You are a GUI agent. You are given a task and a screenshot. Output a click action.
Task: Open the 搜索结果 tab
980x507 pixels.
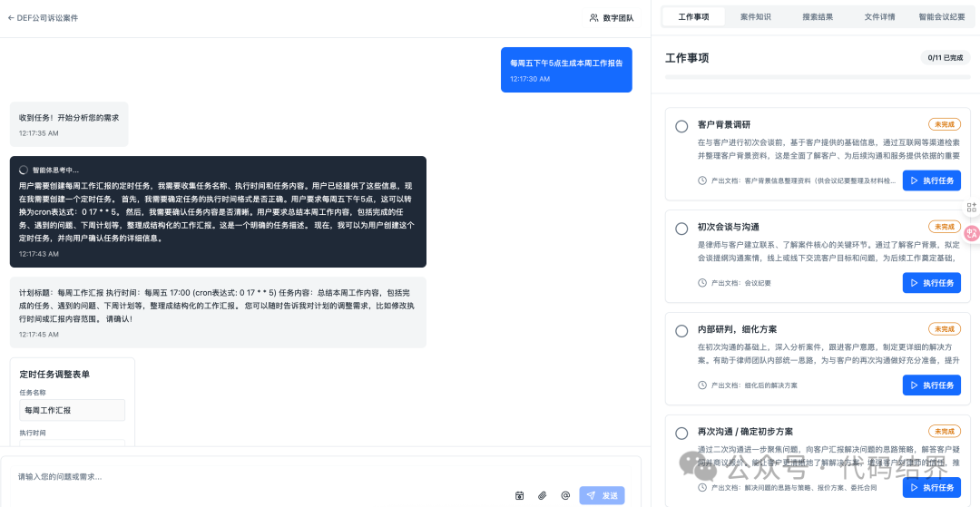click(818, 16)
